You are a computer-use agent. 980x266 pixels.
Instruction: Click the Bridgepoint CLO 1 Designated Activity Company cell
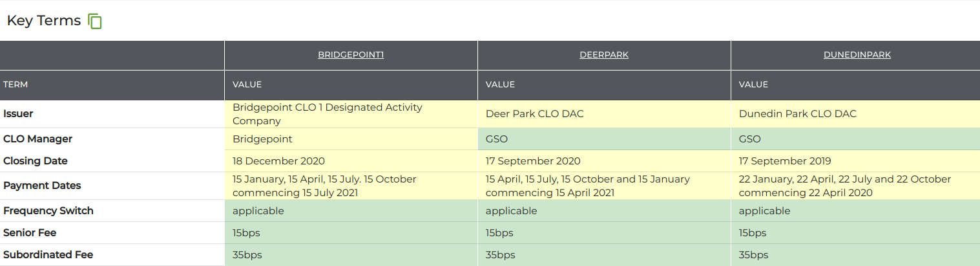pos(351,114)
